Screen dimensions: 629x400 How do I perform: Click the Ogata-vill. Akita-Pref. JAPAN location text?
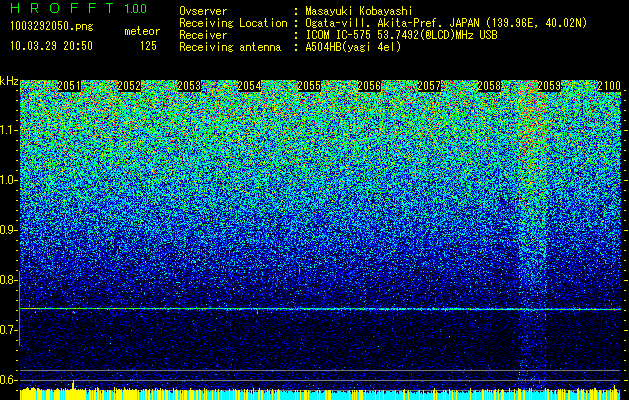coord(446,23)
